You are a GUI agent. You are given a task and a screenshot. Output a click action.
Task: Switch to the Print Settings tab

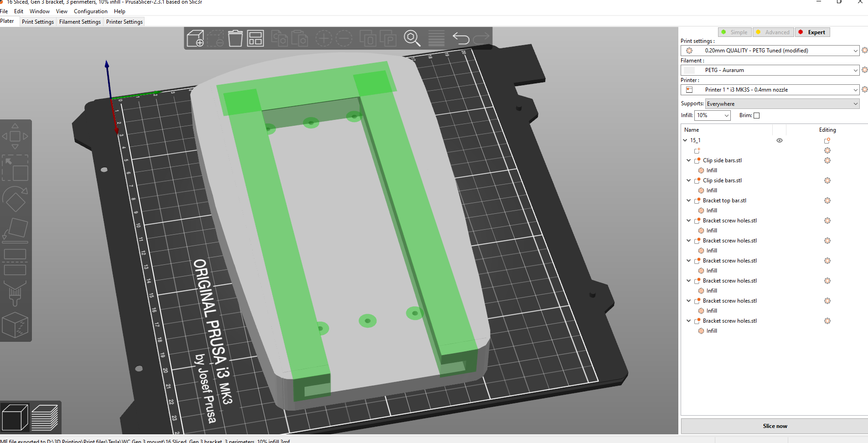(x=38, y=21)
